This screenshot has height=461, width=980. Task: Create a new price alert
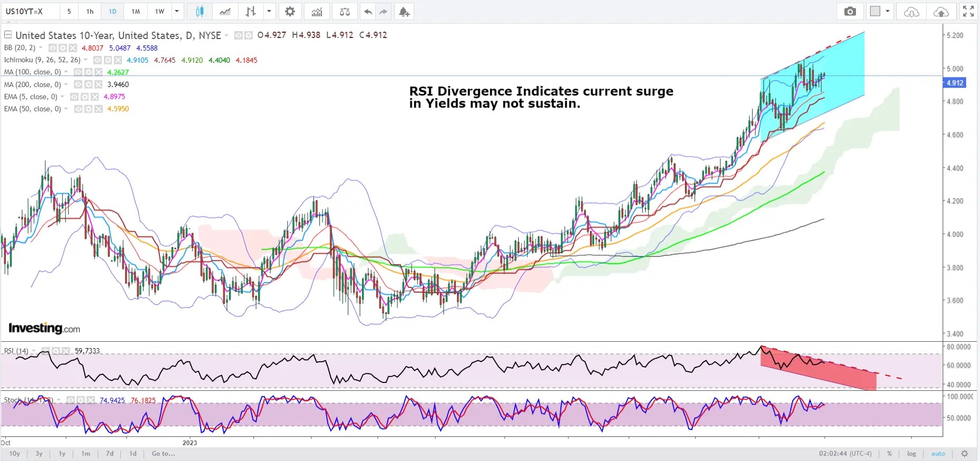click(404, 12)
